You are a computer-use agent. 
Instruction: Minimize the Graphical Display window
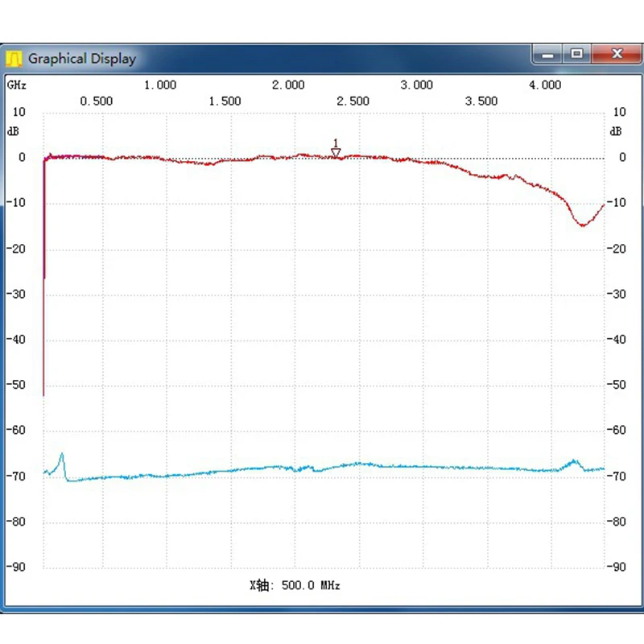547,54
